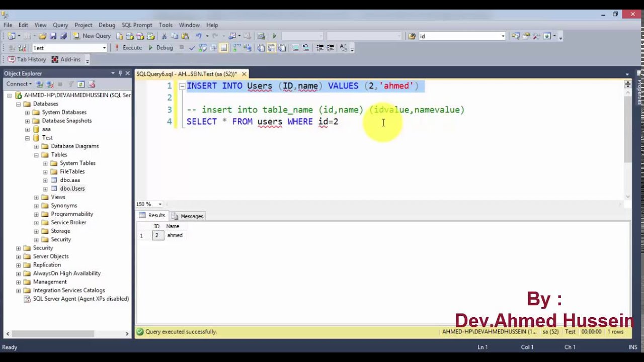The height and width of the screenshot is (362, 644).
Task: Select dbo.aaa table in tree
Action: [70, 180]
